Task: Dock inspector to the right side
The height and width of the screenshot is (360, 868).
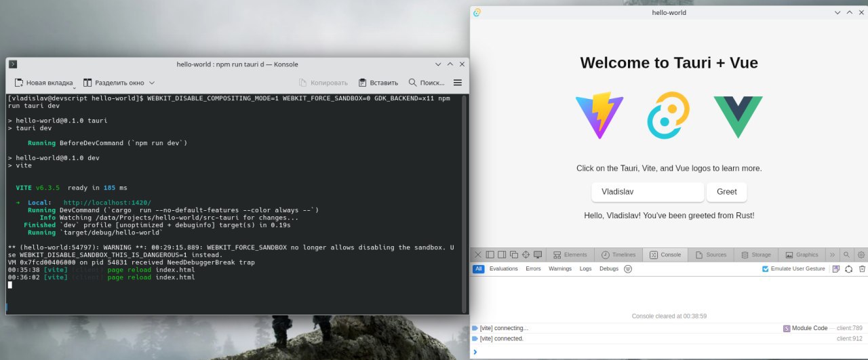Action: (502, 255)
